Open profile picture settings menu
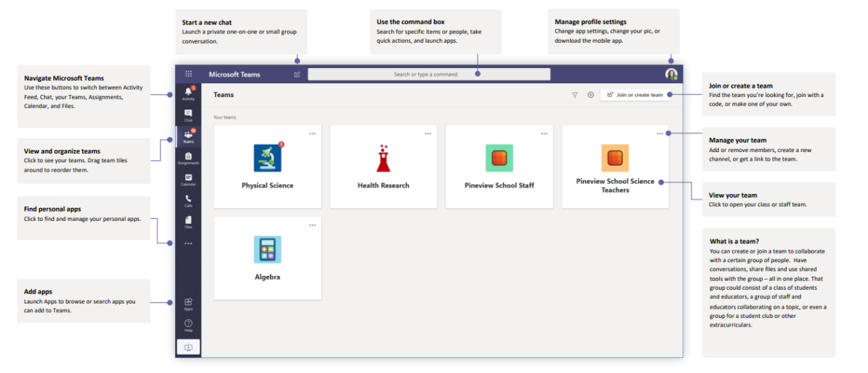 click(x=671, y=74)
